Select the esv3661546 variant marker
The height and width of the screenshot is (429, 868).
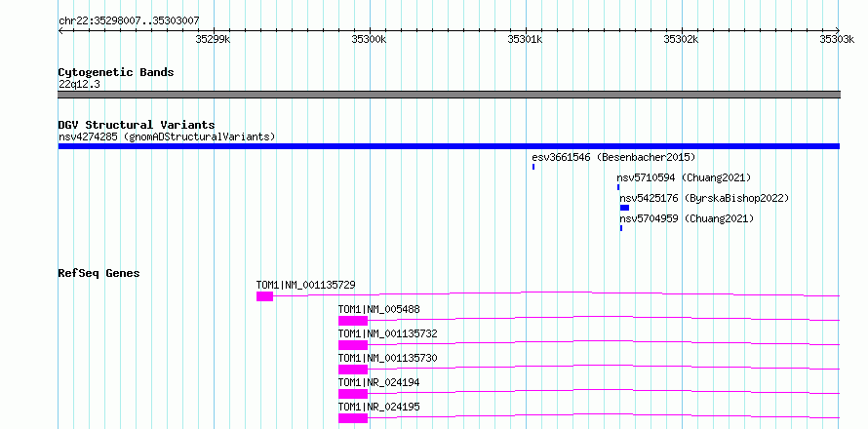coord(533,167)
